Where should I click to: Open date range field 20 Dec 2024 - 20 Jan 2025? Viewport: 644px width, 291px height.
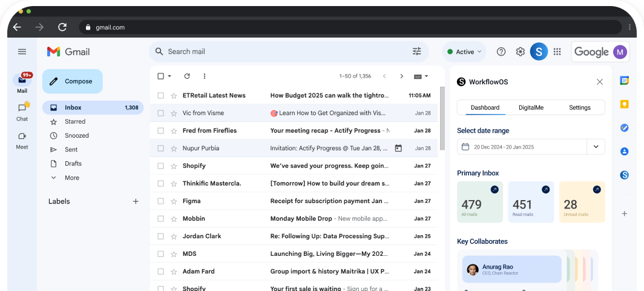click(x=522, y=147)
